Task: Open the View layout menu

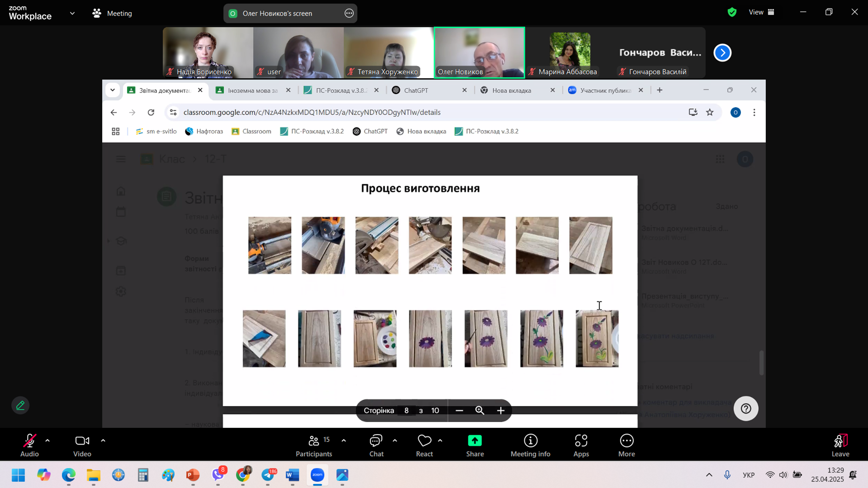Action: coord(761,12)
